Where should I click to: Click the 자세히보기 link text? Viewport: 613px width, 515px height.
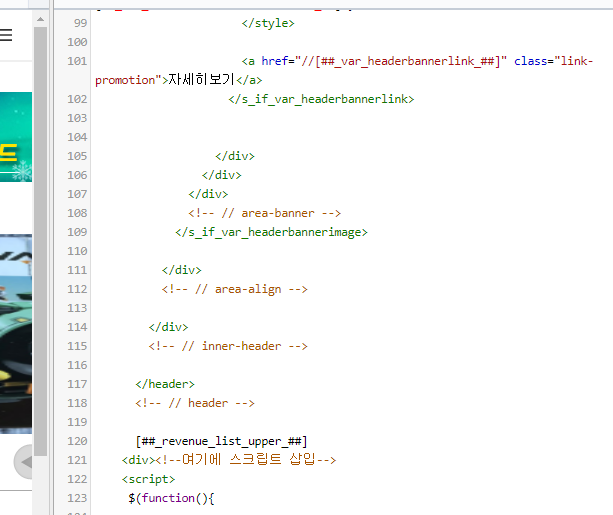[x=201, y=80]
